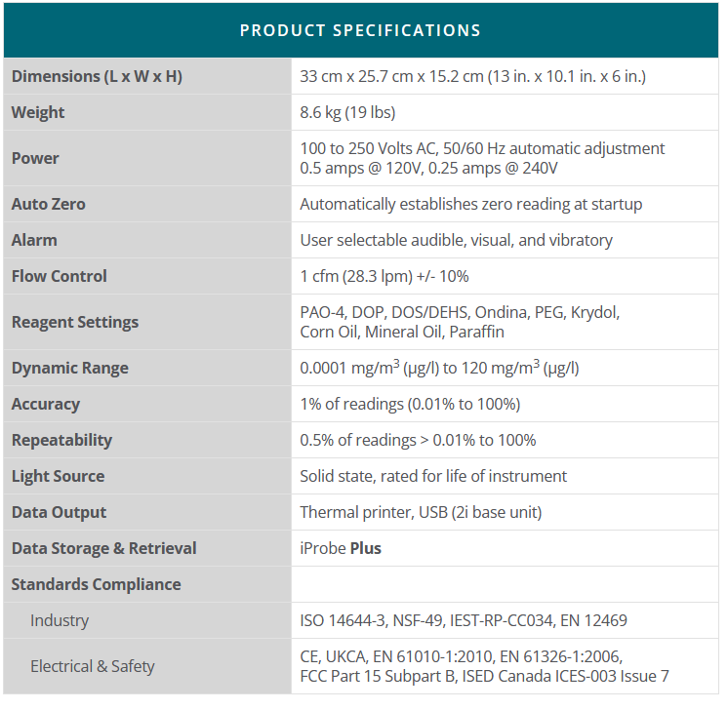Select the Auto Zero label
Image resolution: width=728 pixels, height=710 pixels.
tap(49, 204)
